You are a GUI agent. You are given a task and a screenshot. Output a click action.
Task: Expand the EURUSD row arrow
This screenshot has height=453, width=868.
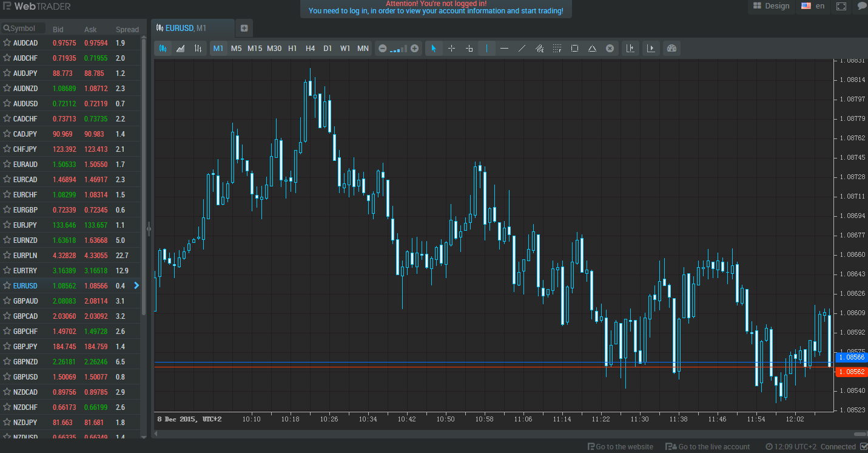136,285
